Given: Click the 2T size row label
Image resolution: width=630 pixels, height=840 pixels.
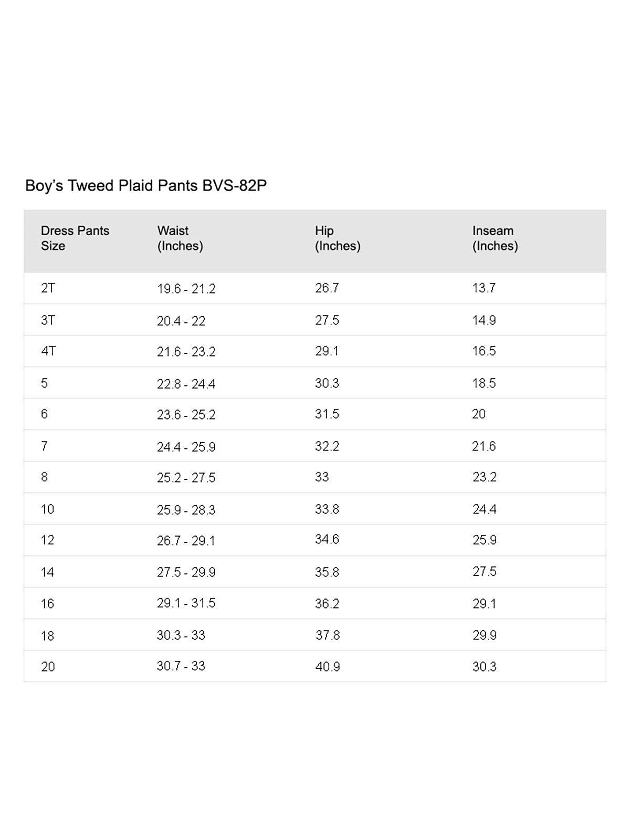Looking at the screenshot, I should [x=48, y=288].
